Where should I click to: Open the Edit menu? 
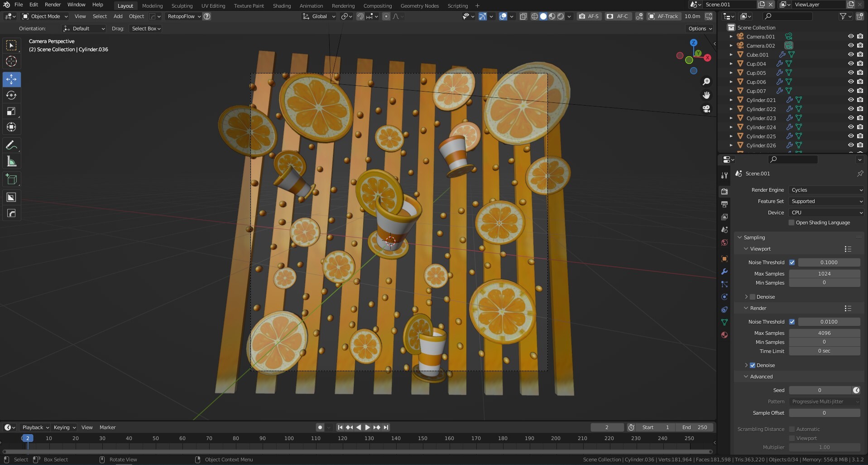coord(34,5)
